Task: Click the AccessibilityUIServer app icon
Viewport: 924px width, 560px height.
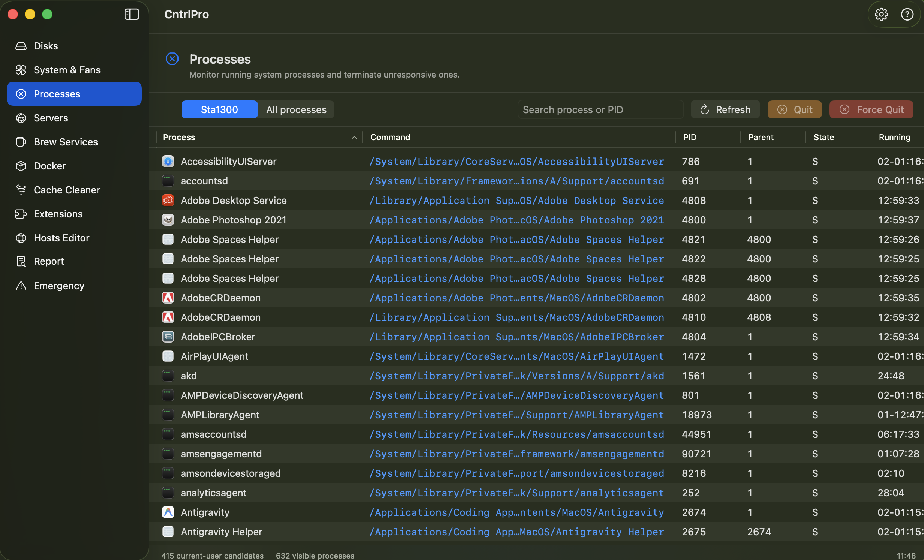Action: click(x=168, y=161)
